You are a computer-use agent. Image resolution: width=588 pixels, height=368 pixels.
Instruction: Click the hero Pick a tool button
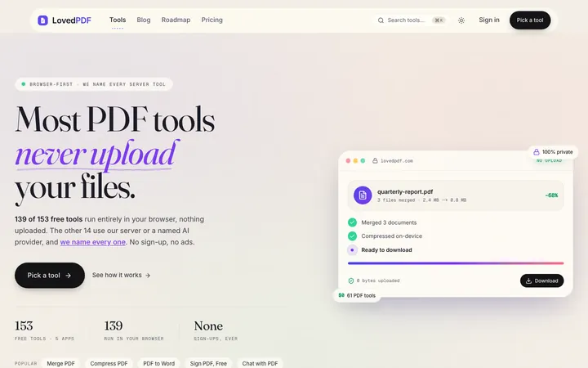coord(50,276)
